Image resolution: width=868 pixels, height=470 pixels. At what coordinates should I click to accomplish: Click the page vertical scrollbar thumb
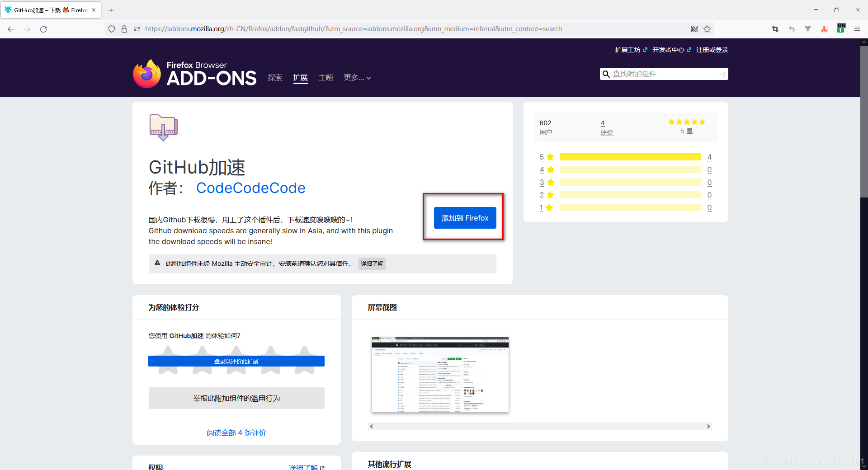click(864, 121)
